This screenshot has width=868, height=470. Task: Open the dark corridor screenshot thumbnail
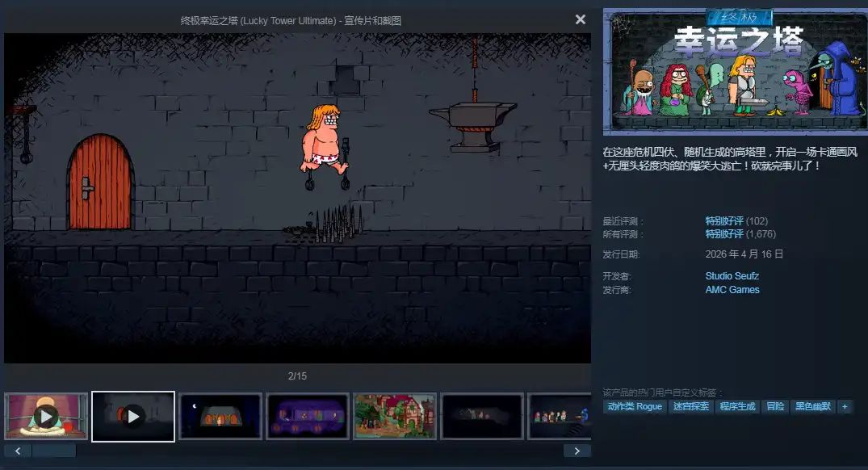point(481,417)
